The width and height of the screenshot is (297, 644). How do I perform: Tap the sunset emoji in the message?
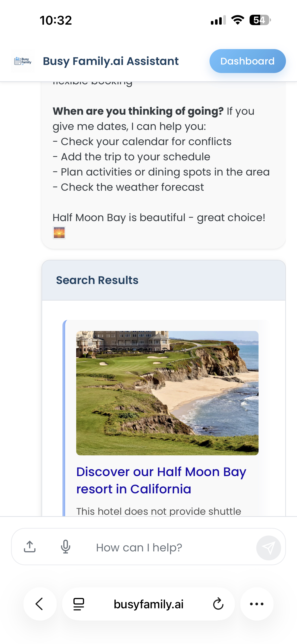[x=59, y=232]
